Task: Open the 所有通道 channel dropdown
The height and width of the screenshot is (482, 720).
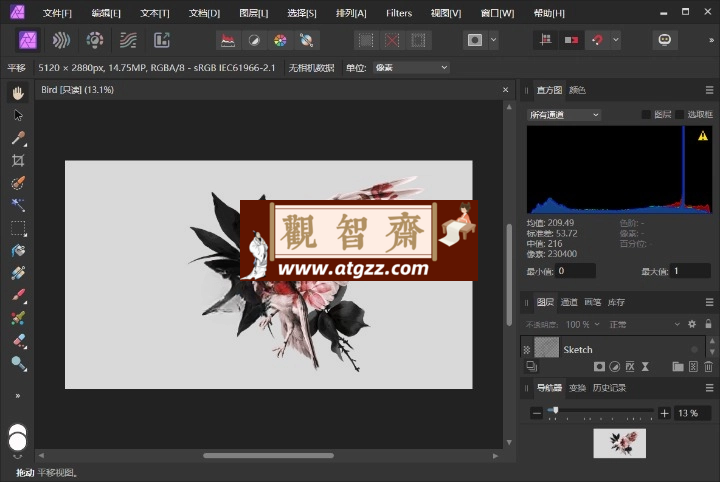Action: [x=564, y=115]
